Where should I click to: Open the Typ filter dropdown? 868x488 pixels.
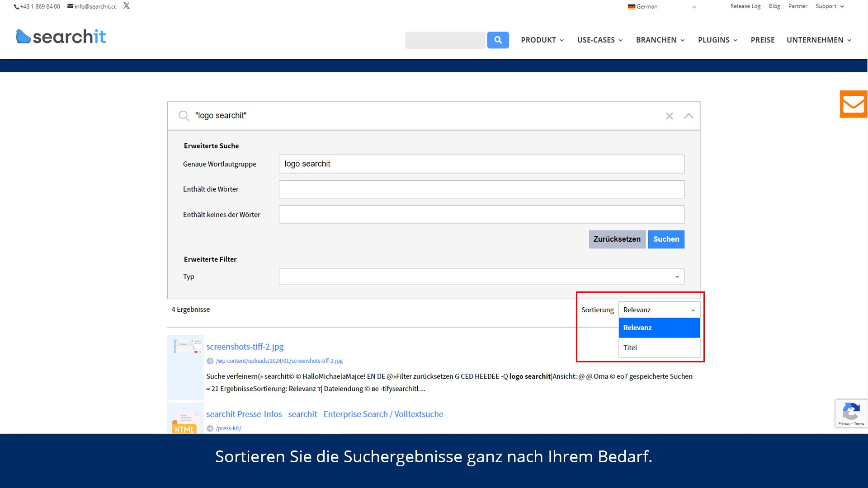[x=481, y=277]
